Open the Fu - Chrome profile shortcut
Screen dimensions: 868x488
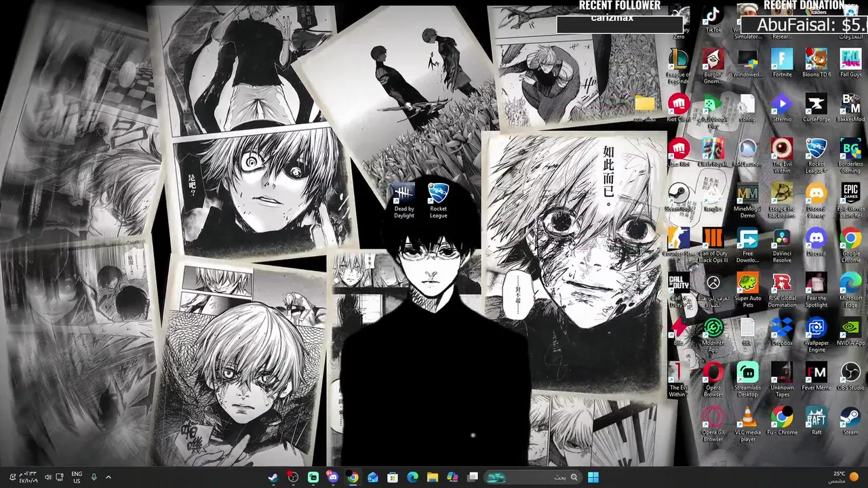click(782, 420)
